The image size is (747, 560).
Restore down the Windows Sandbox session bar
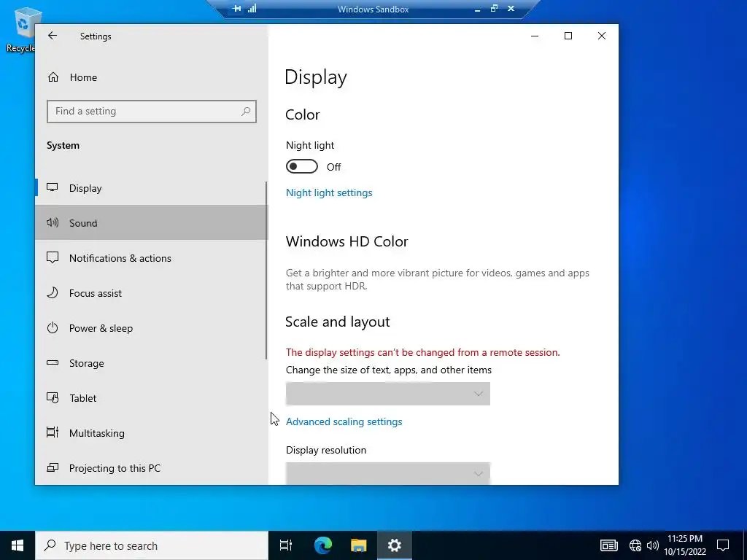(494, 8)
